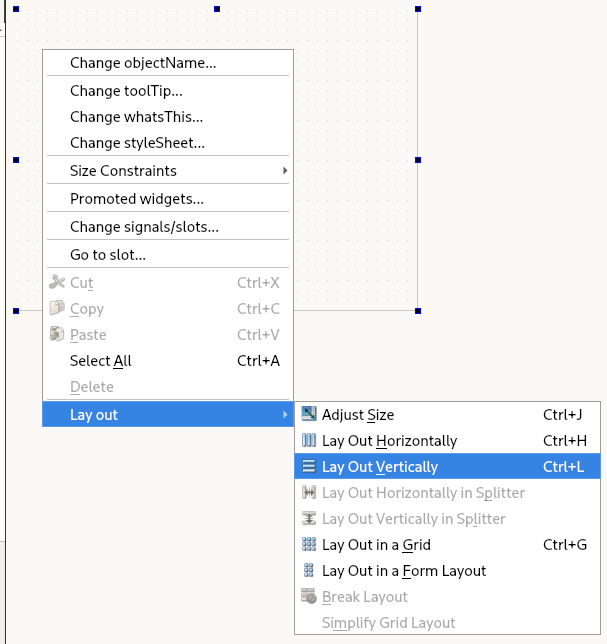Image resolution: width=607 pixels, height=644 pixels.
Task: Click the Adjust Size icon
Action: pyautogui.click(x=309, y=414)
